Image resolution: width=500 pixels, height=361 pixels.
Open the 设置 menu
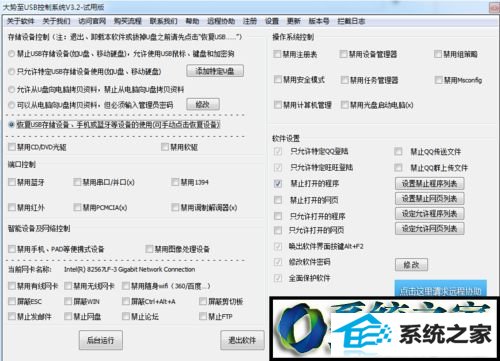[272, 21]
